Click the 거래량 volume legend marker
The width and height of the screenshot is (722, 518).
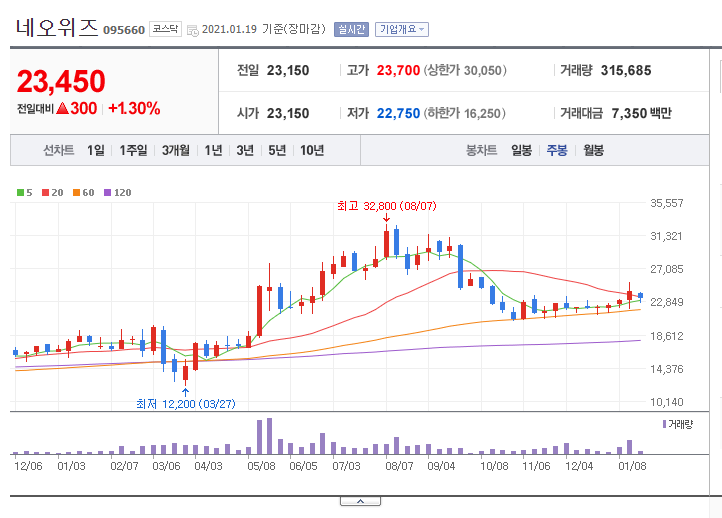(664, 424)
